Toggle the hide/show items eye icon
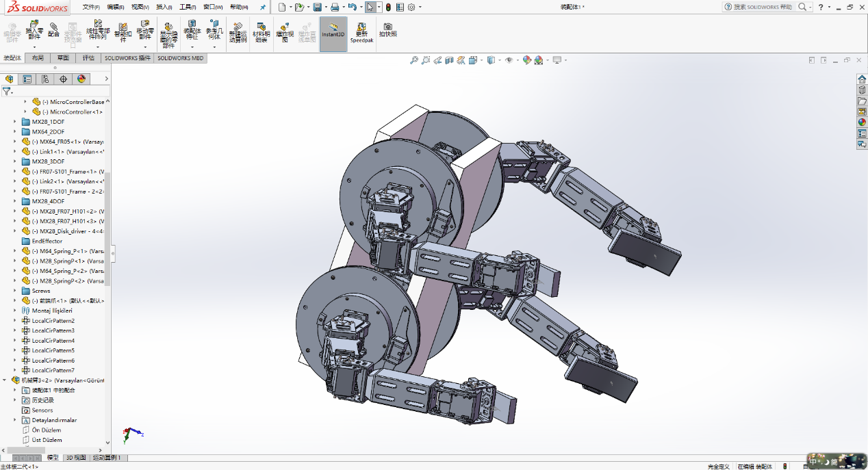This screenshot has width=868, height=470. [x=509, y=60]
